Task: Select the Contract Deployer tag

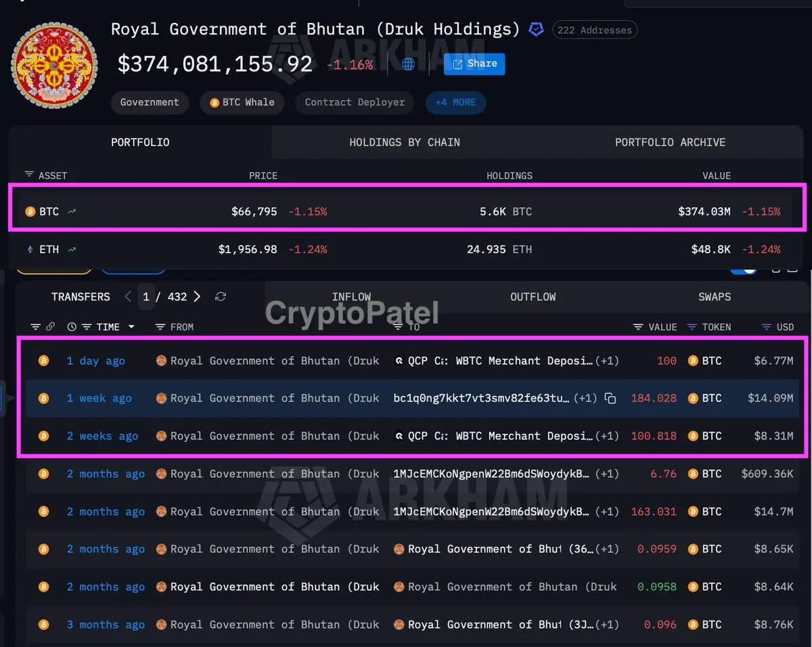Action: [355, 102]
